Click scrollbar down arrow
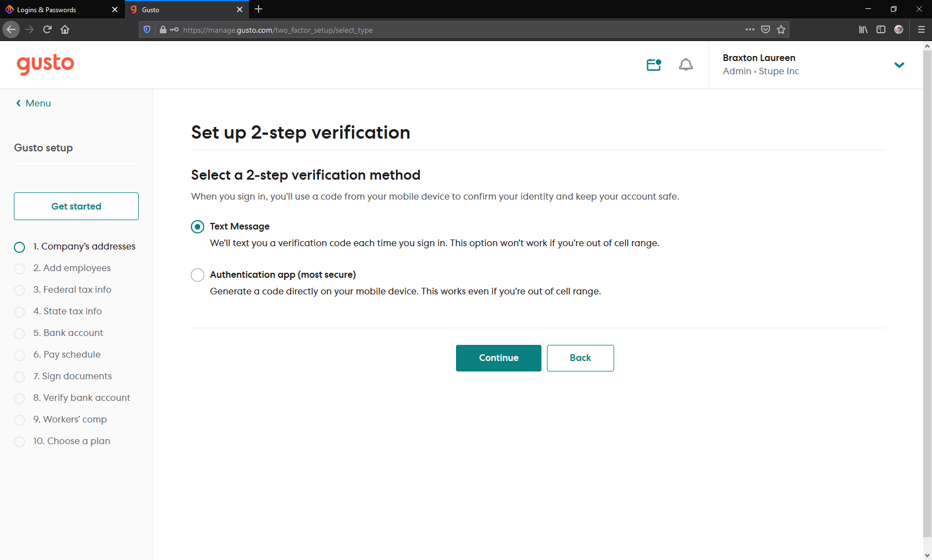 [x=927, y=555]
